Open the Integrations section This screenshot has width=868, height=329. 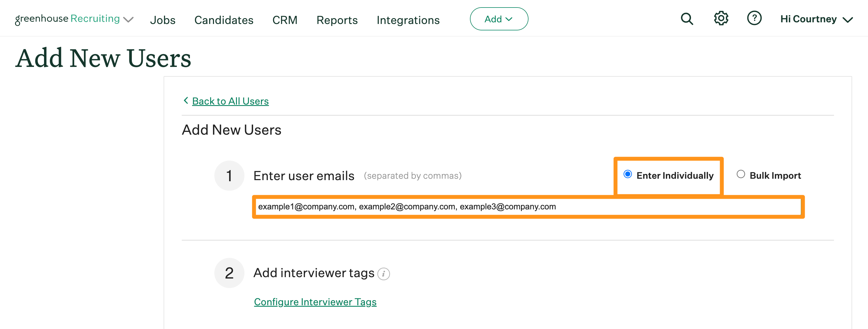(x=408, y=20)
